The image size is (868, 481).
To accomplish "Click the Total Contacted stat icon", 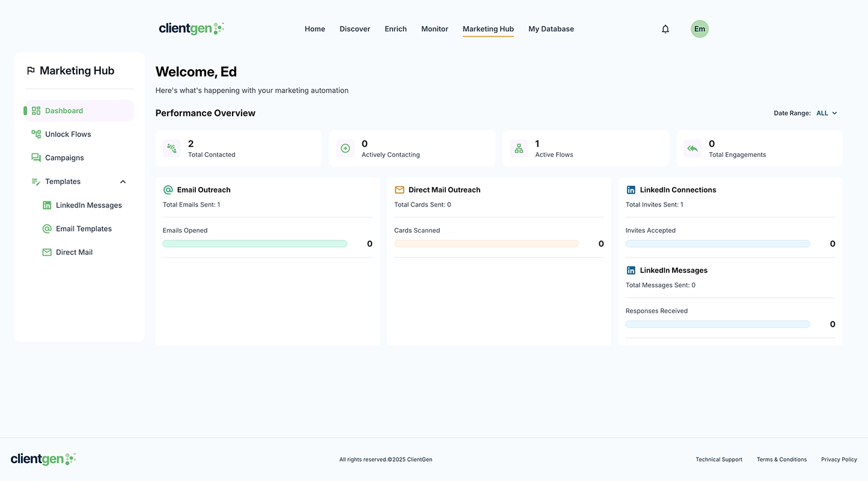I will coord(172,149).
